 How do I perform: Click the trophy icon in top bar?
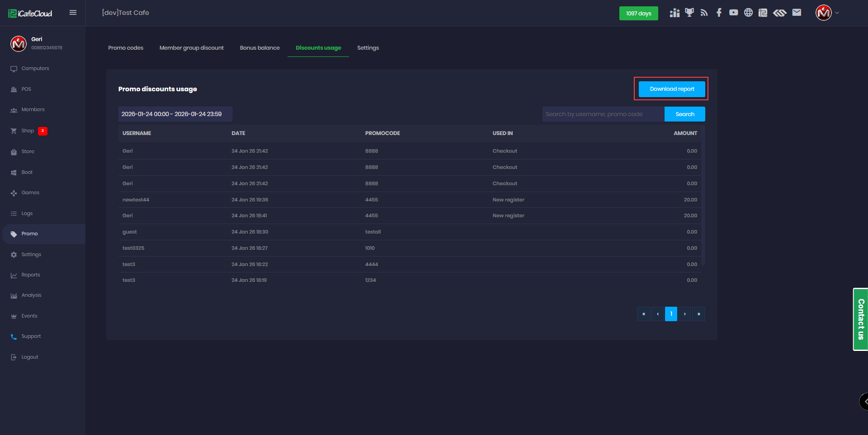click(689, 13)
